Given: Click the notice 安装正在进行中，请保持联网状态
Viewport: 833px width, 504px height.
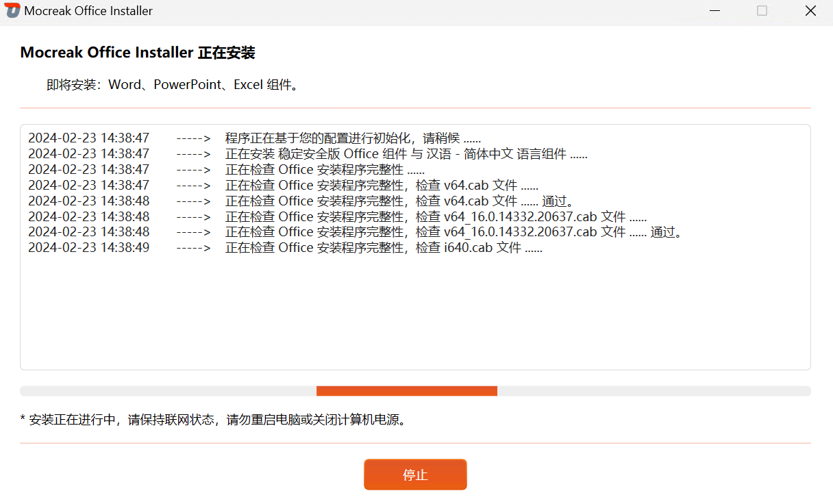Looking at the screenshot, I should click(214, 420).
